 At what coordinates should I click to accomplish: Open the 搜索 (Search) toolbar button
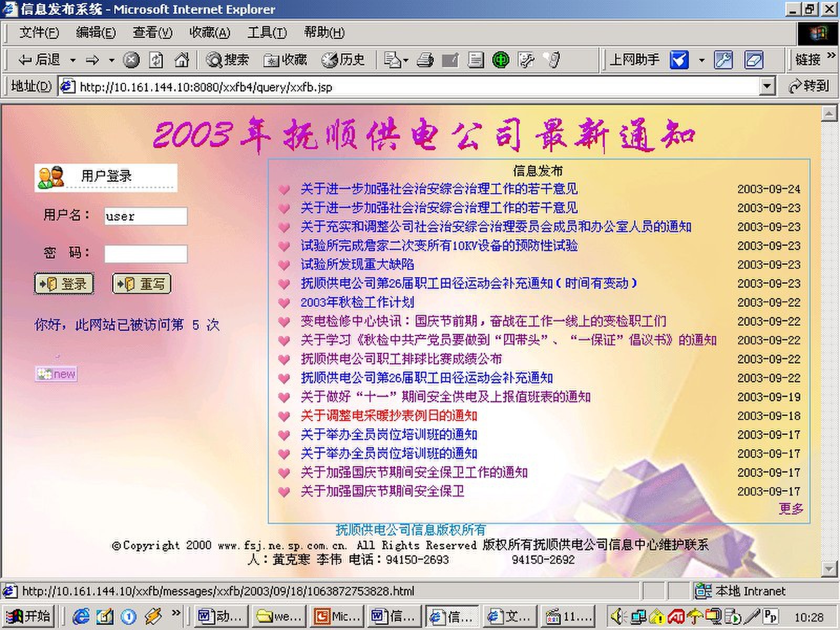(x=228, y=60)
